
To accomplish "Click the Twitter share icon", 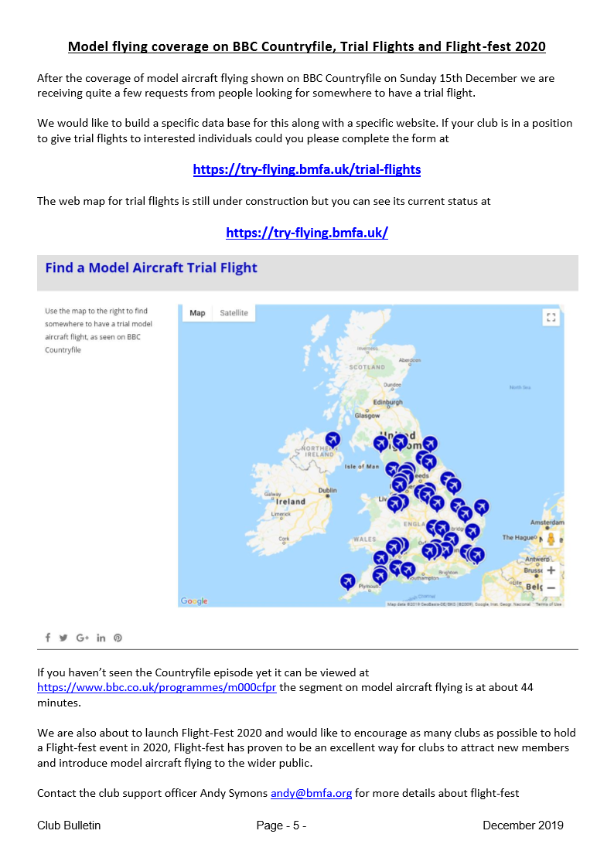I will coord(63,638).
